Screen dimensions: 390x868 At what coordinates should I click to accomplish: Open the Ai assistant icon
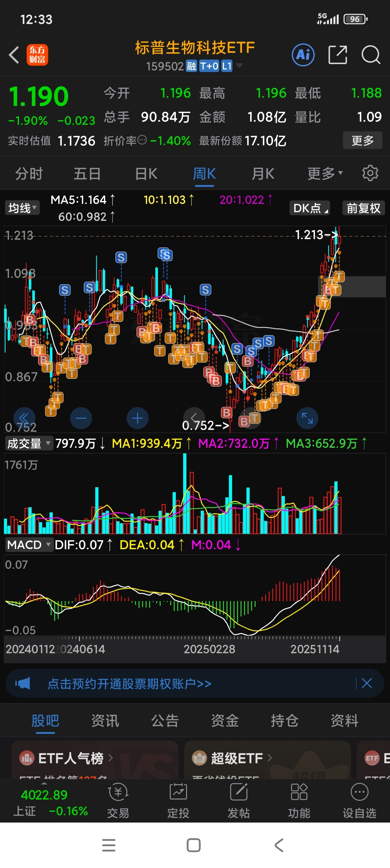coord(303,55)
